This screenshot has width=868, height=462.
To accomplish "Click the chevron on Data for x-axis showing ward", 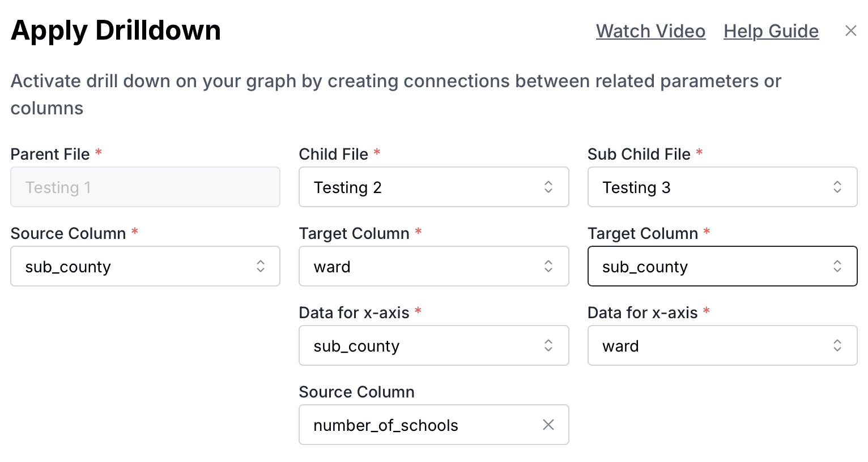I will pyautogui.click(x=837, y=345).
